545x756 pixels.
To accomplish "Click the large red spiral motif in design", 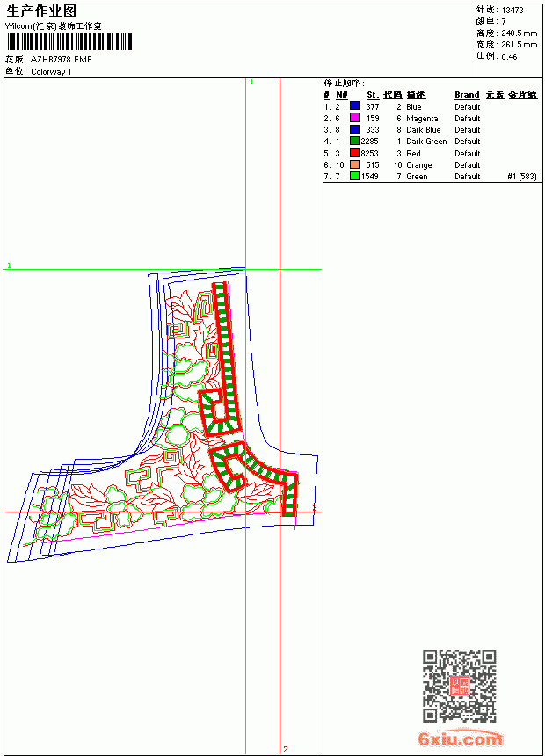I will click(220, 412).
